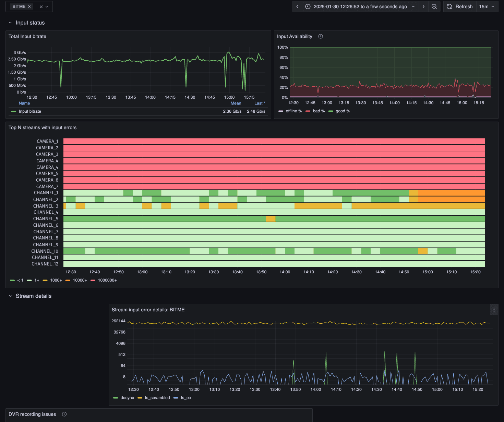The width and height of the screenshot is (504, 422).
Task: Sort streams by the Mean column
Action: [x=236, y=103]
